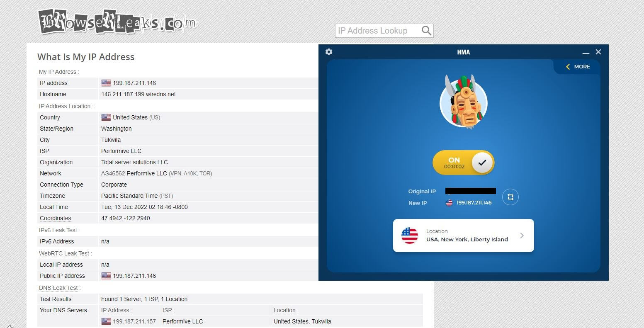Click the HMA mascot avatar
The width and height of the screenshot is (644, 328).
tap(464, 102)
